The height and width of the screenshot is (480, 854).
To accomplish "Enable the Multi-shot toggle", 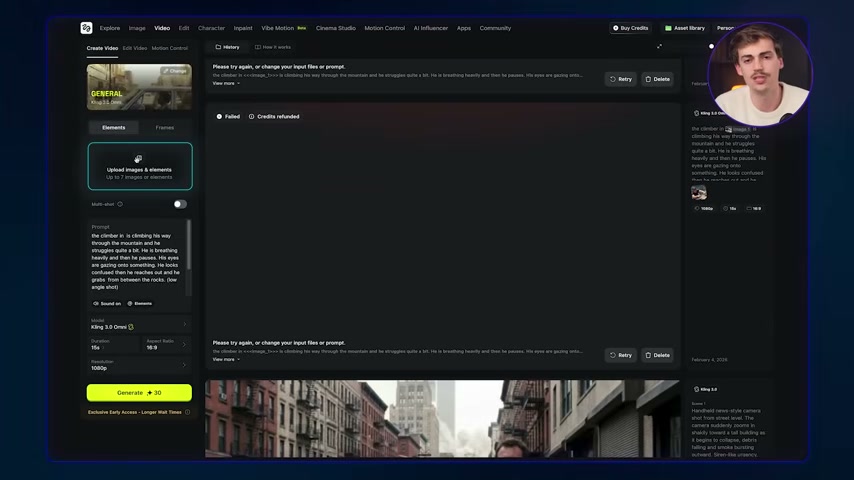I will tap(179, 204).
